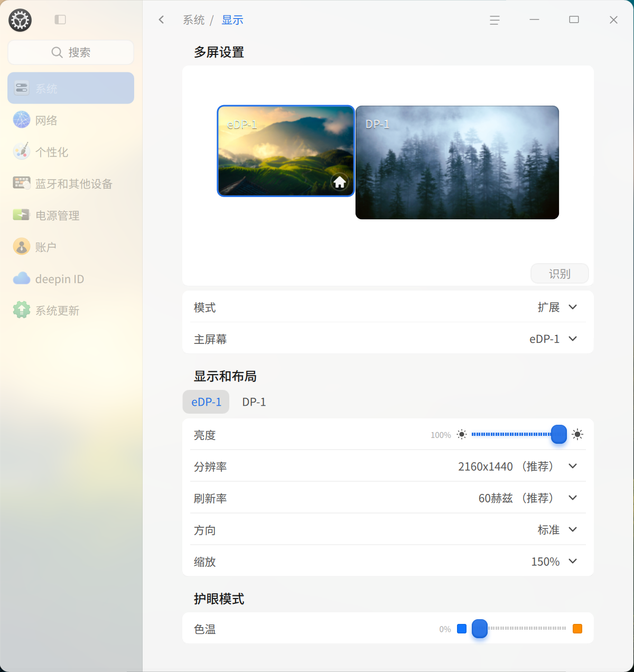The width and height of the screenshot is (634, 672).
Task: Click the dim sun brightness icon
Action: pos(462,435)
